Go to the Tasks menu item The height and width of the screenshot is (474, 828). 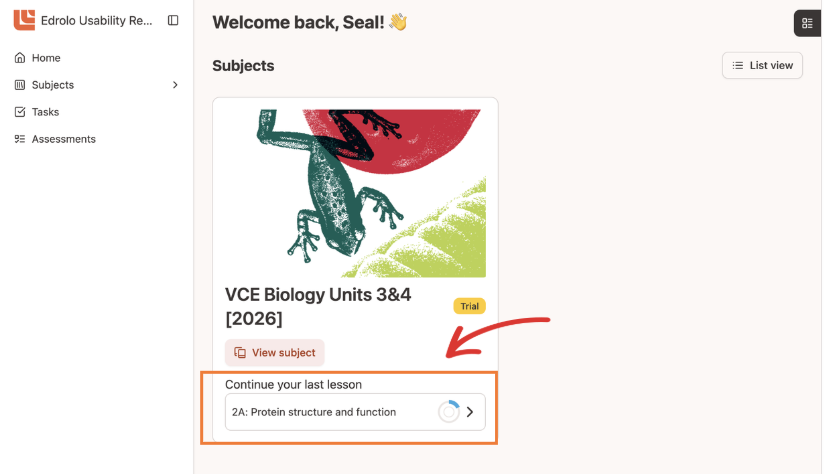click(46, 112)
